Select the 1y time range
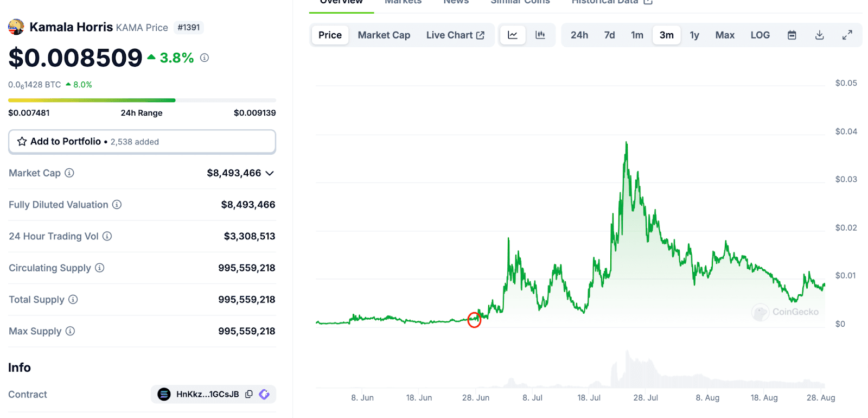Screen dimensions: 868x418 pos(694,34)
